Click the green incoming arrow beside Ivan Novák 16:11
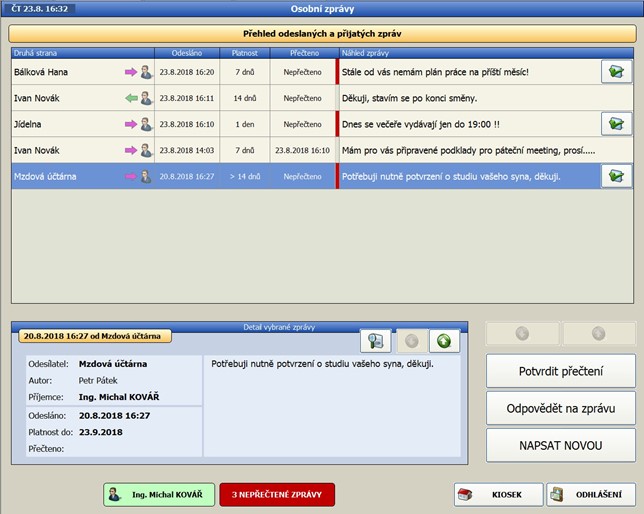 pos(131,98)
